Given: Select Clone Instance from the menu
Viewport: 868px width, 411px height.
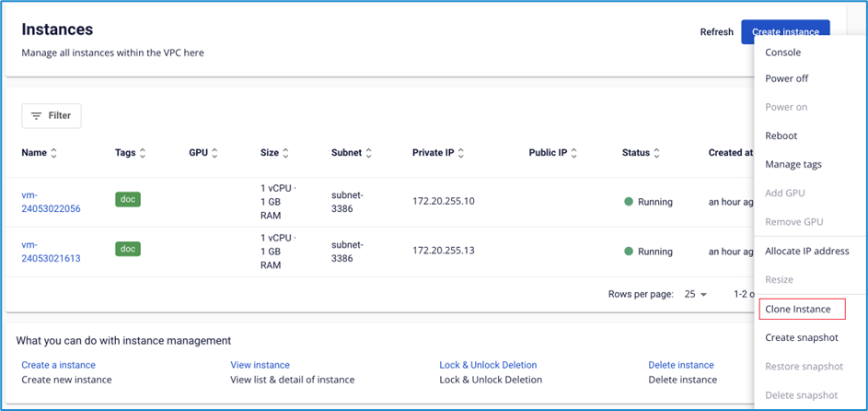Looking at the screenshot, I should (798, 310).
